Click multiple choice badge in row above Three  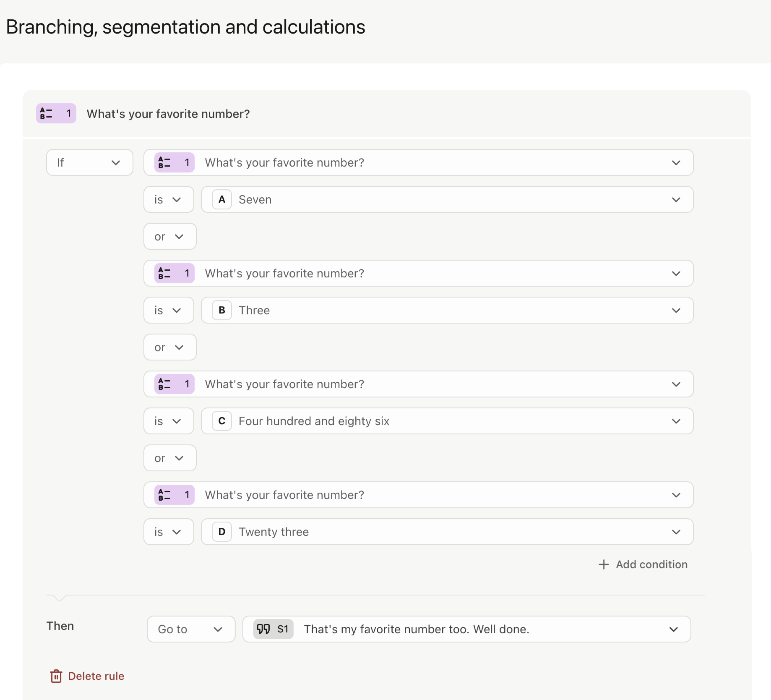click(175, 273)
